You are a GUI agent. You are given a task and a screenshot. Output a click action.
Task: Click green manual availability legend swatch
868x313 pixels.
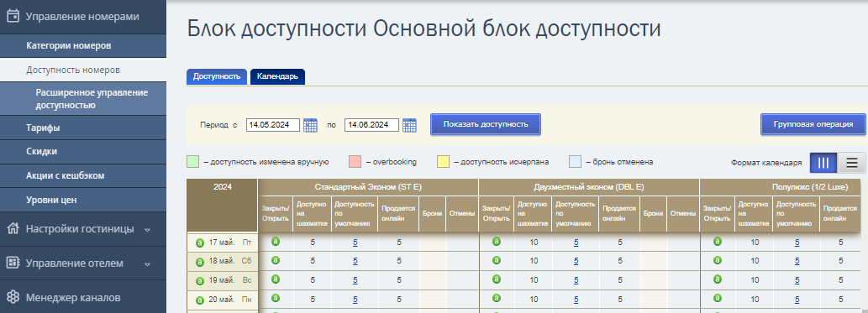(192, 162)
